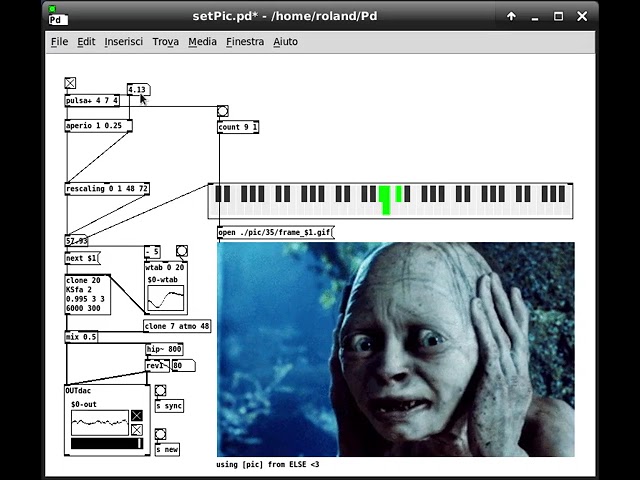
Task: Close the setPic.pd window
Action: (582, 16)
